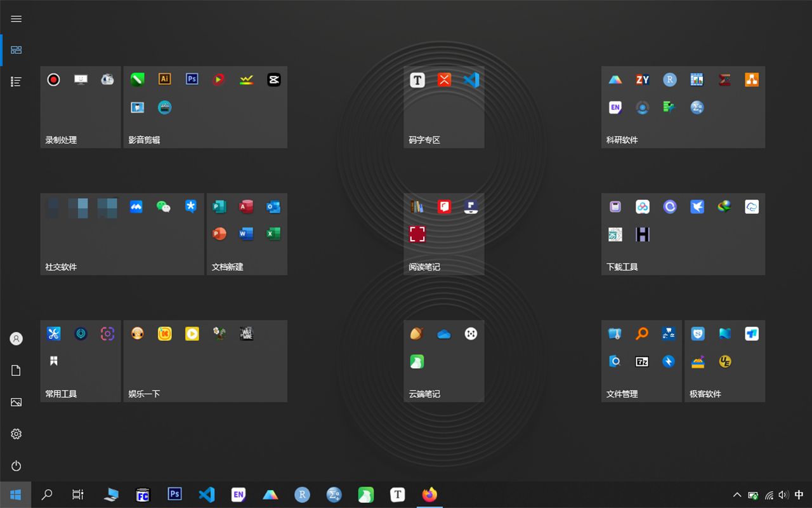The image size is (812, 508).
Task: Select the 阅读笔记 group title
Action: point(424,267)
